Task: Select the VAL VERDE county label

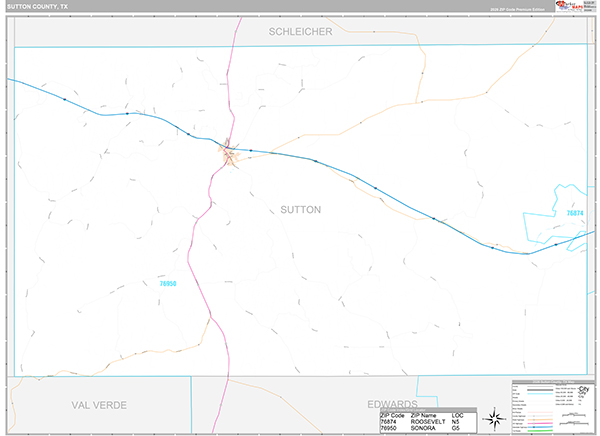Action: 101,405
